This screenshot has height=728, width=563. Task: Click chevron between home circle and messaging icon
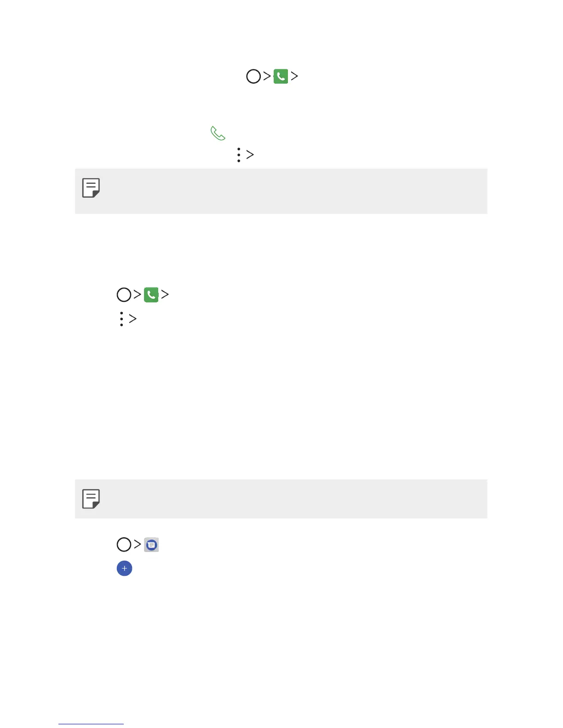tap(137, 545)
